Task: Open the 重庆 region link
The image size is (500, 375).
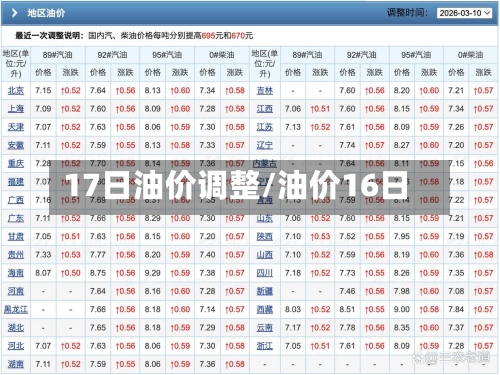Action: click(16, 164)
